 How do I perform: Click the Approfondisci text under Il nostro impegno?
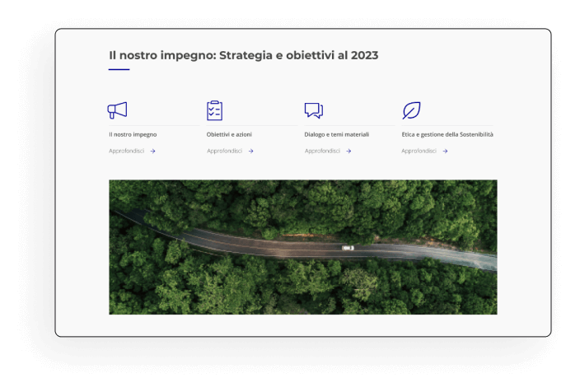[x=126, y=151]
